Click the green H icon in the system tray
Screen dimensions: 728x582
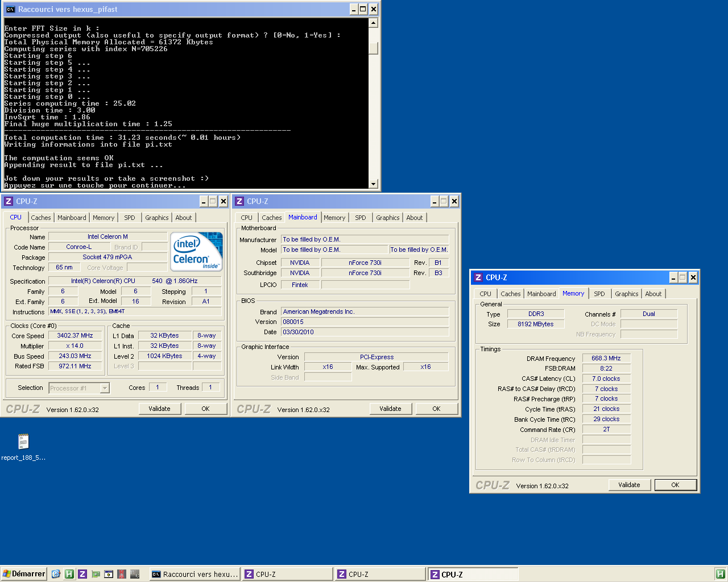click(720, 574)
